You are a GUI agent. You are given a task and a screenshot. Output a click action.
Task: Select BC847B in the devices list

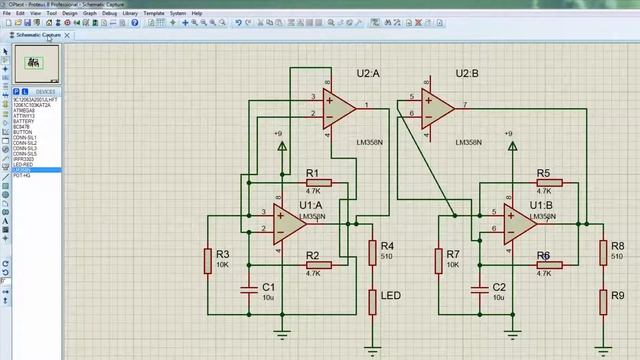tap(21, 127)
